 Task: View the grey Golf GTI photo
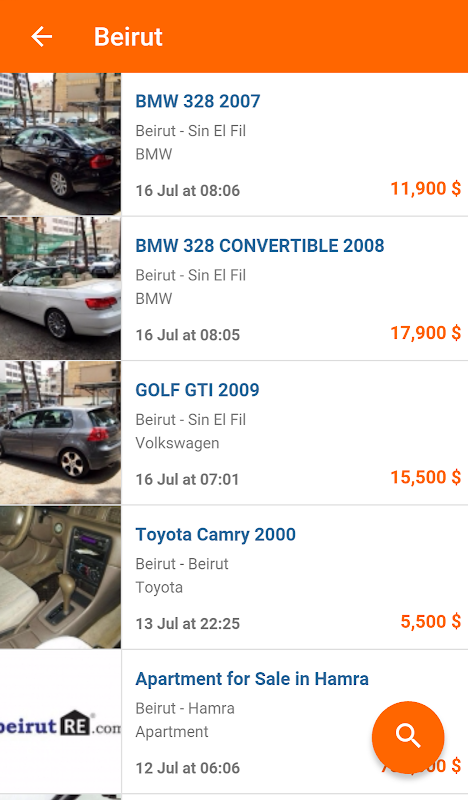tap(60, 433)
